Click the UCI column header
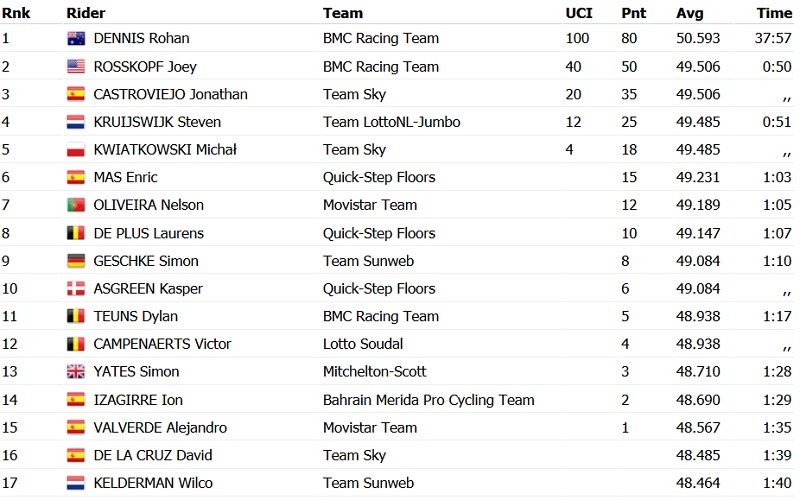800x500 pixels. 578,13
